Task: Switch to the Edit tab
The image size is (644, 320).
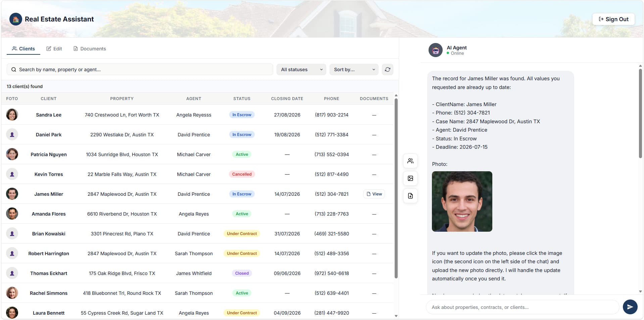Action: 54,49
